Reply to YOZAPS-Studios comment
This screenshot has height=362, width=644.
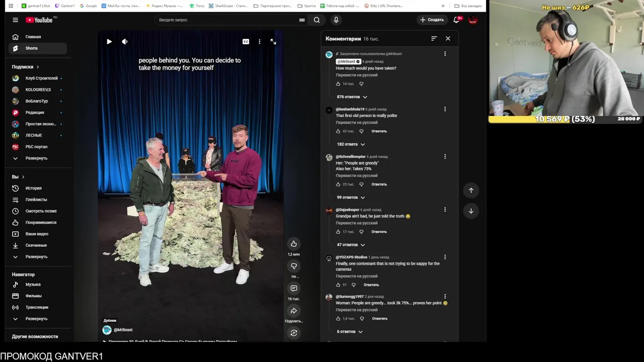click(x=371, y=285)
